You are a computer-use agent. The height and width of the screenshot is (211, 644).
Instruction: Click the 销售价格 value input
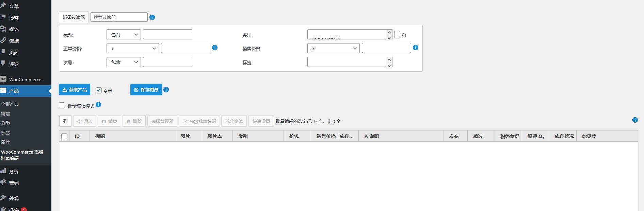click(x=386, y=48)
